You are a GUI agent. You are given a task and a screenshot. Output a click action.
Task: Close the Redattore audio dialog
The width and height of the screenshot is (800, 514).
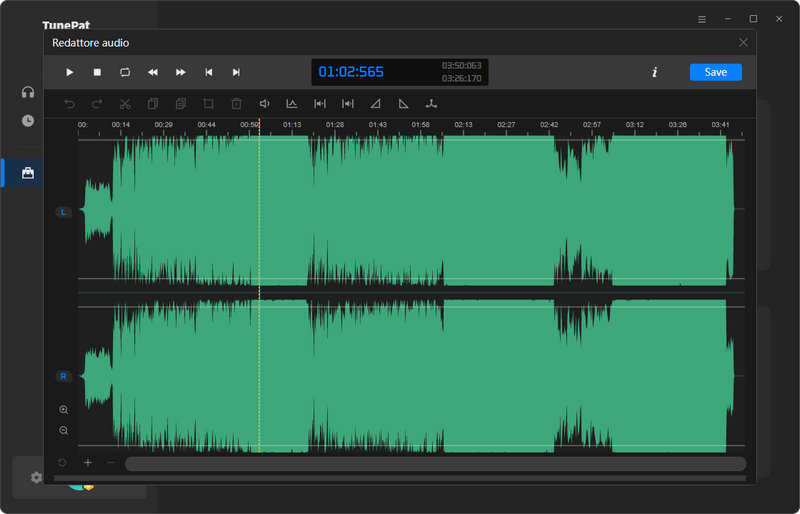click(743, 43)
